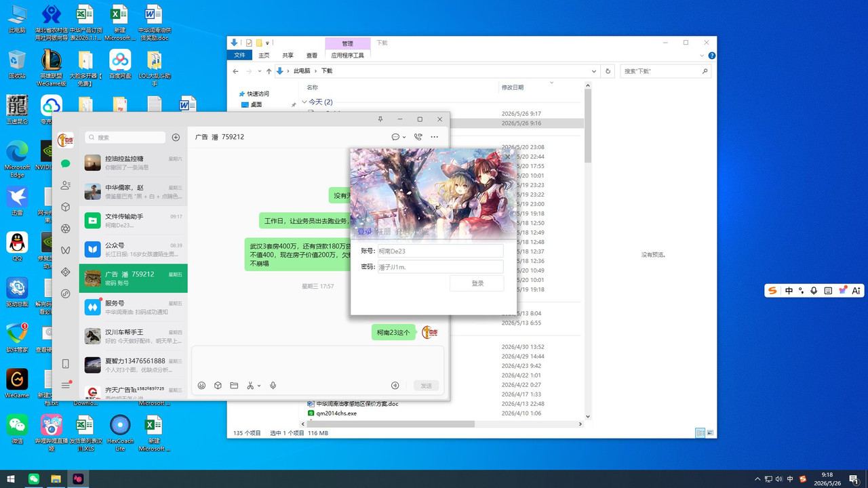The image size is (868, 488).
Task: Open WeChat Search diamond icon in sidebar
Action: point(66,272)
